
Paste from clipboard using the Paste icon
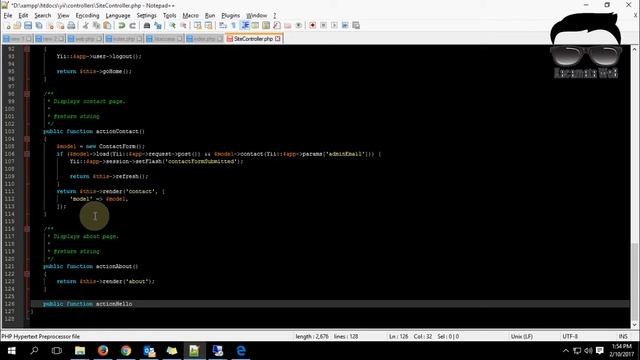[107, 25]
